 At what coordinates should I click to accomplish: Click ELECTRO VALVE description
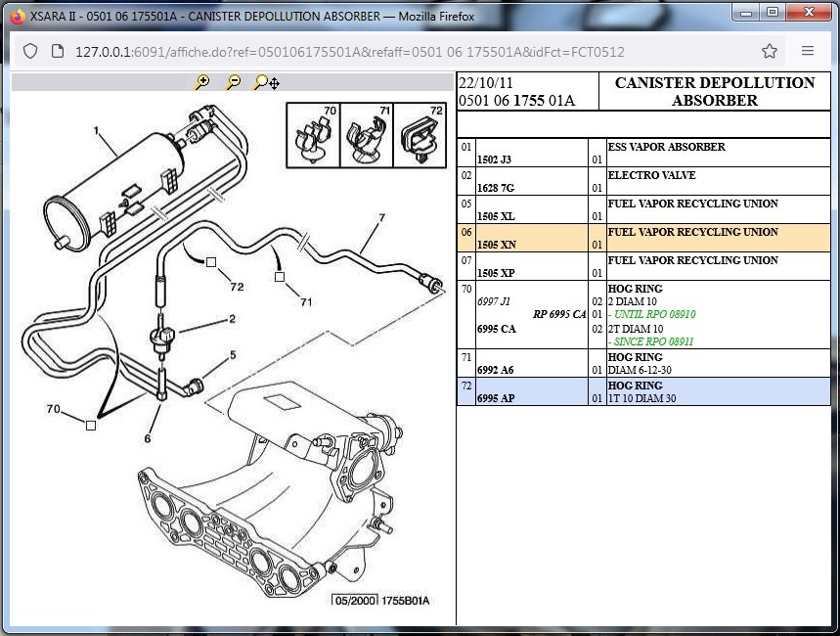pyautogui.click(x=651, y=175)
